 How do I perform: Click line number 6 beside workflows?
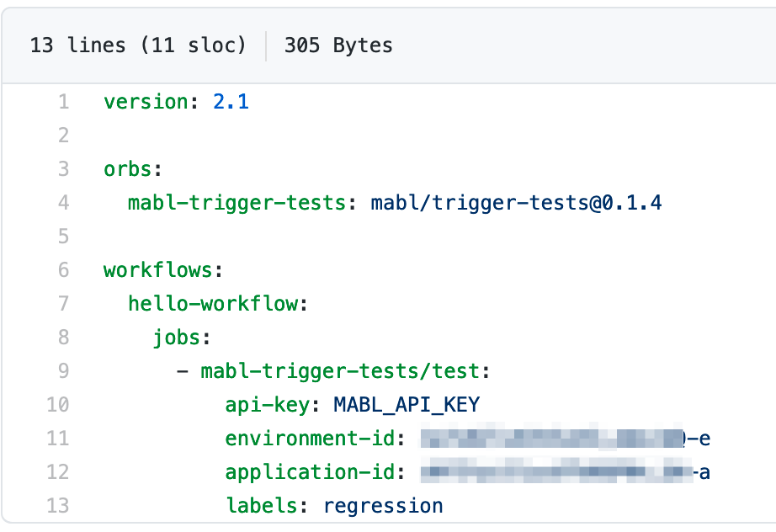(x=63, y=270)
